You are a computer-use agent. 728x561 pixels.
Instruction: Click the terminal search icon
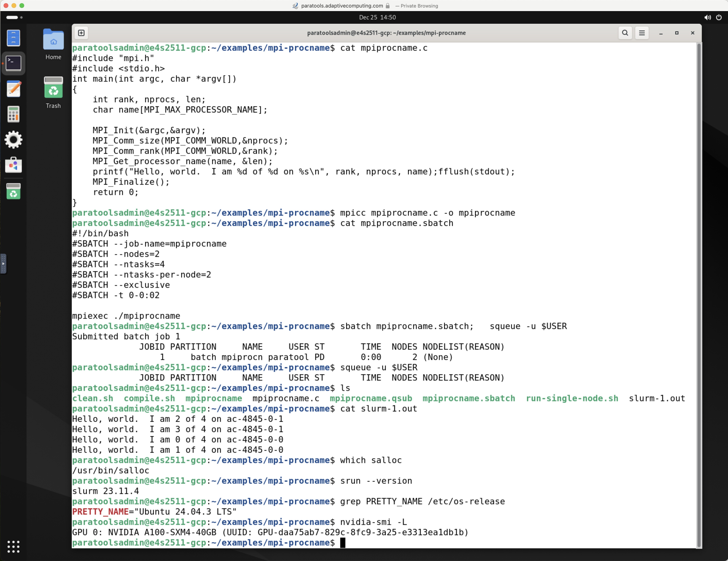pos(625,33)
